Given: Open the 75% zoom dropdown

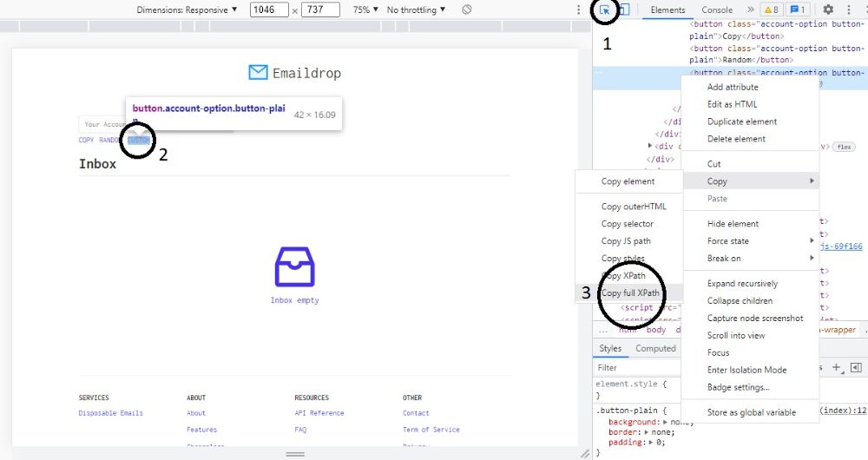Looking at the screenshot, I should click(x=365, y=10).
